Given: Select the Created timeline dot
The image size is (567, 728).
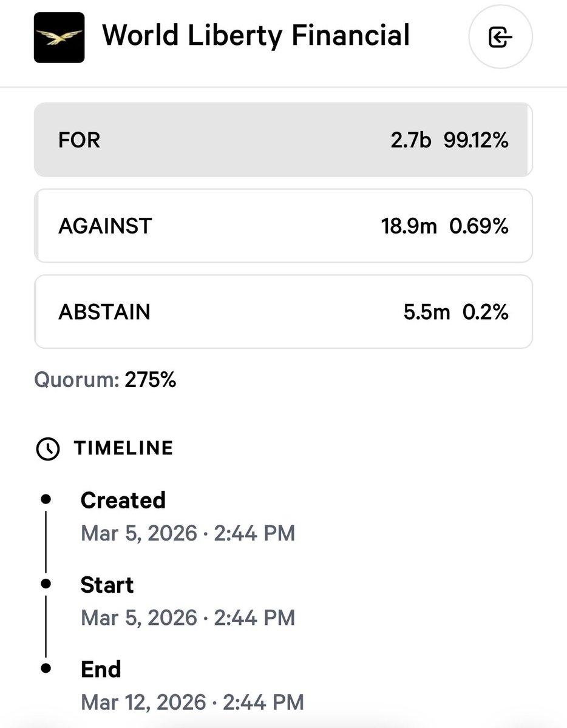Looking at the screenshot, I should [46, 499].
